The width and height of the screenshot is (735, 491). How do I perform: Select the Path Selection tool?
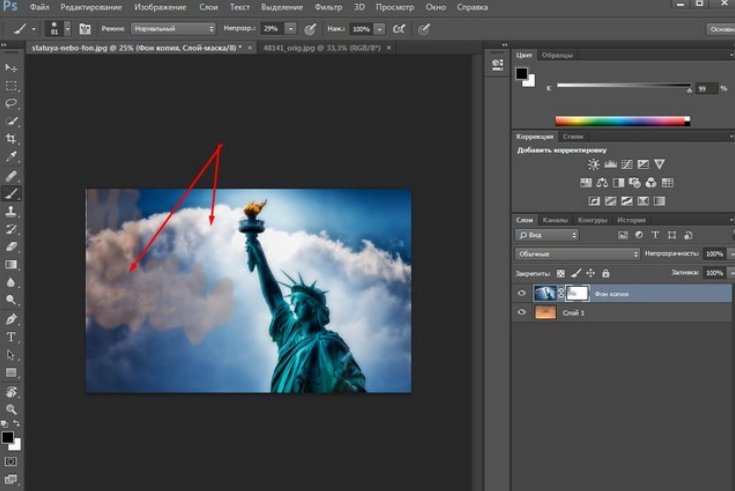point(11,355)
